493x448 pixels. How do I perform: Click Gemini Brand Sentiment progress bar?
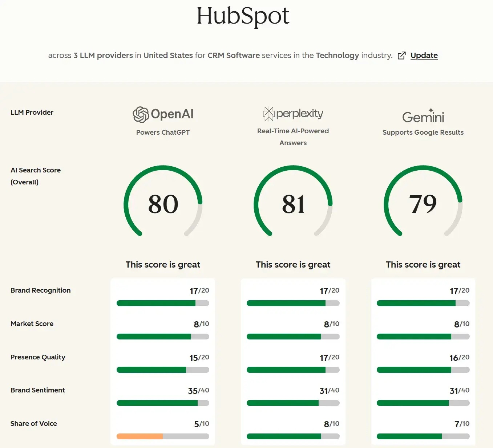click(423, 403)
